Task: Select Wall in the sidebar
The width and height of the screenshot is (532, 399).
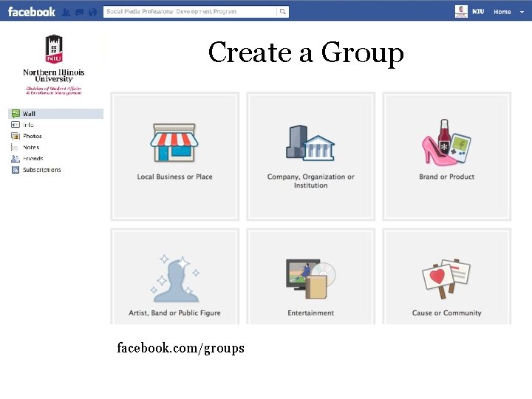Action: [x=55, y=114]
